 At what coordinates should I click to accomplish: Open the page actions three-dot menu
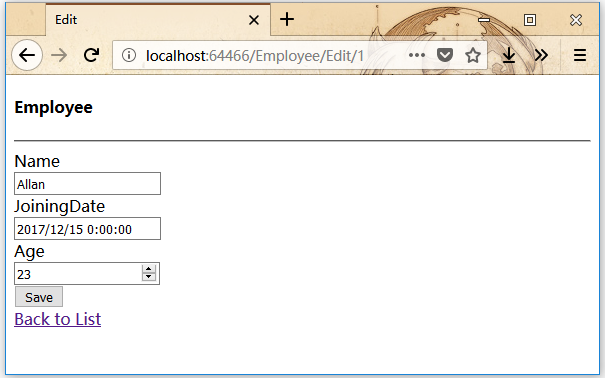(x=417, y=55)
